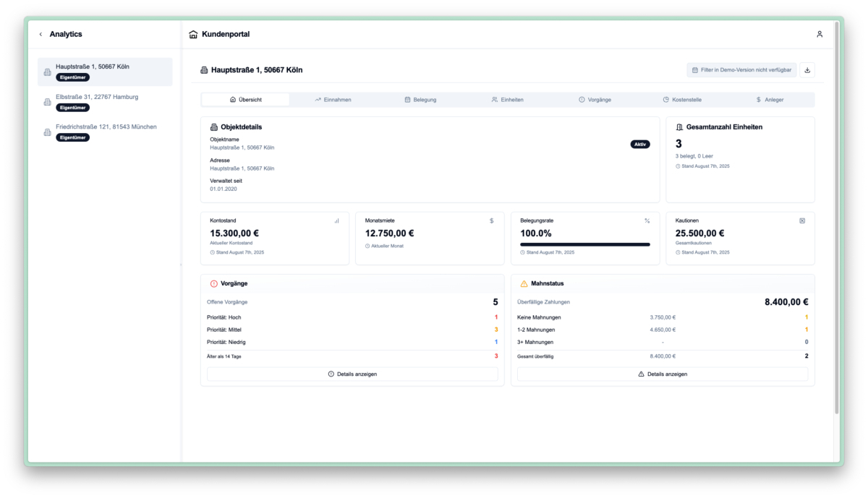Click the Belegungsrate progress bar
Viewport: 868px width, 498px height.
tap(584, 244)
